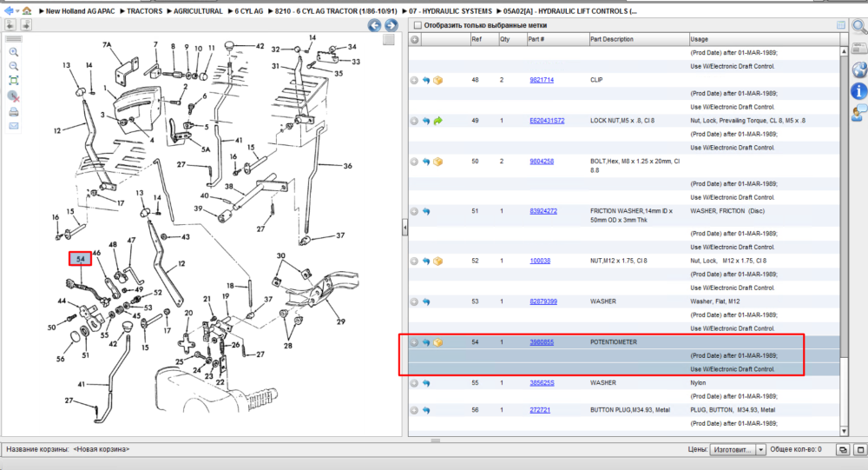Click the blue back navigation arrow
The image size is (868, 470).
point(8,10)
